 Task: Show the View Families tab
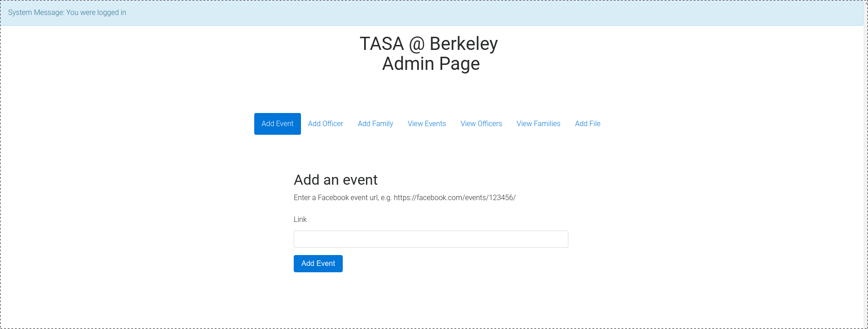538,124
